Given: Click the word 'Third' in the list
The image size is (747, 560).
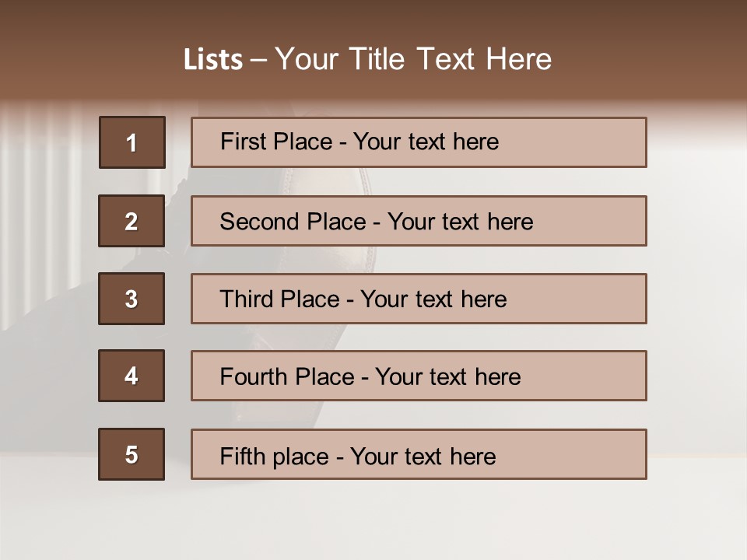Looking at the screenshot, I should (246, 299).
